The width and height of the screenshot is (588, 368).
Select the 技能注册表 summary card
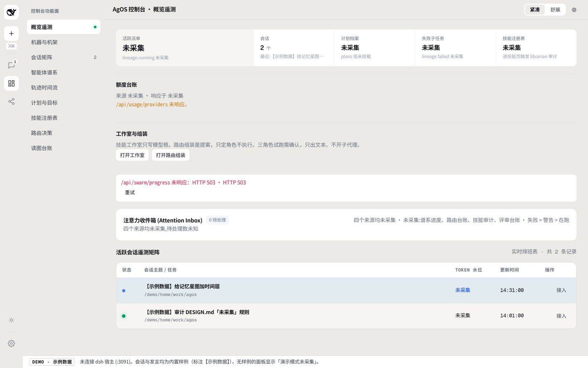[536, 48]
